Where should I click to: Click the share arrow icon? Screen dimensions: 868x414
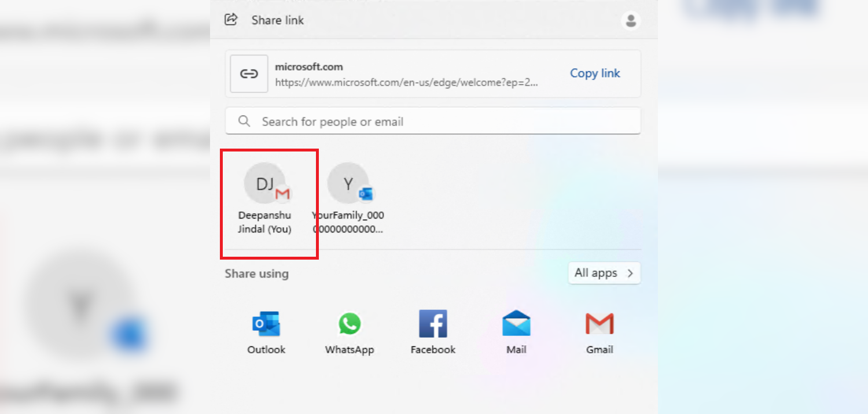[231, 19]
